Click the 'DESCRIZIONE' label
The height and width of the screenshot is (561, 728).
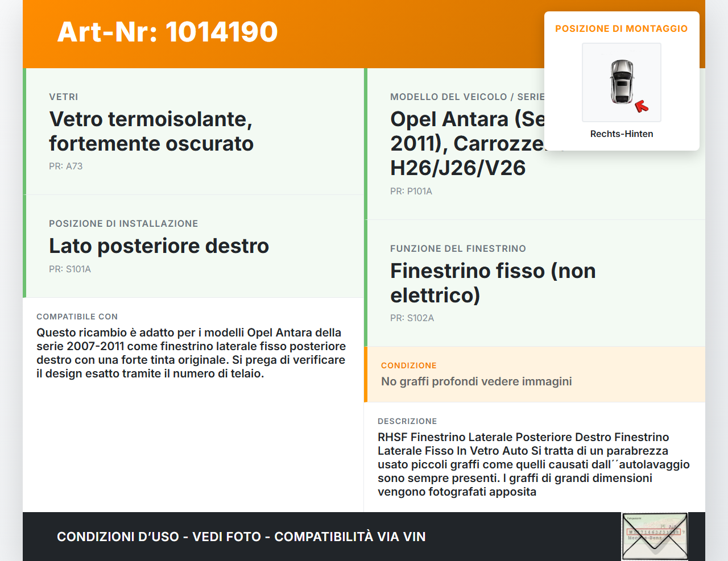coord(407,421)
